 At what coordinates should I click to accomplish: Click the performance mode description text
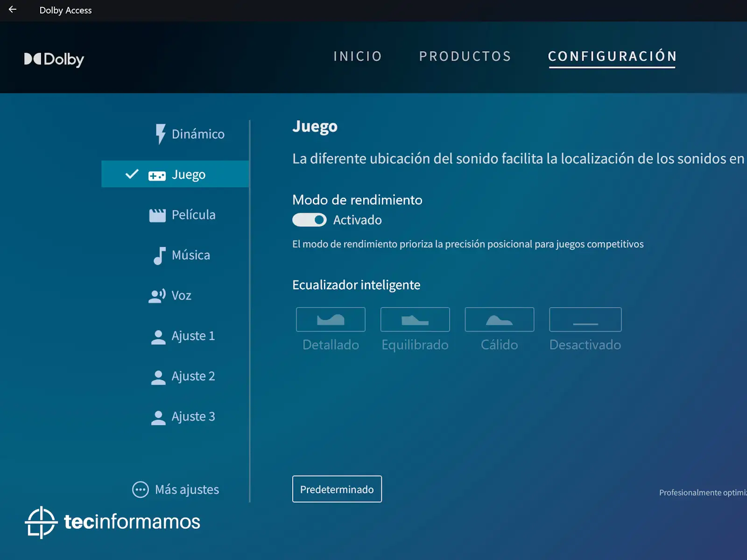click(x=468, y=244)
